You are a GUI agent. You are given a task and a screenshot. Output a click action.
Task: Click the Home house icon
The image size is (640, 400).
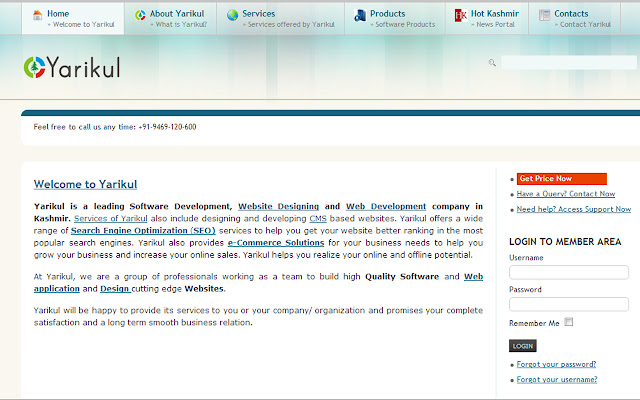(37, 16)
